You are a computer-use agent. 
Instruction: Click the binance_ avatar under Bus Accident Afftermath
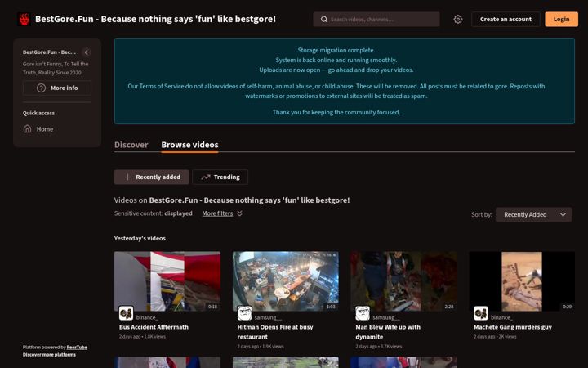pos(126,312)
